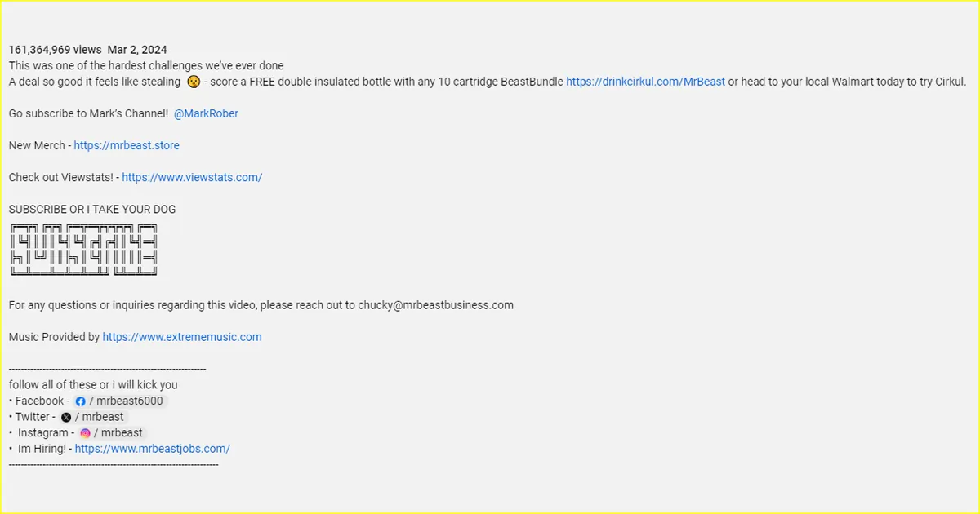Open the Twitter / mrbeast profile chip

click(93, 417)
